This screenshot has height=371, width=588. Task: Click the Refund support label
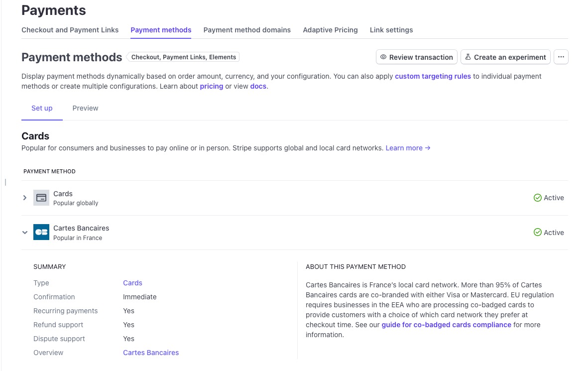point(58,325)
